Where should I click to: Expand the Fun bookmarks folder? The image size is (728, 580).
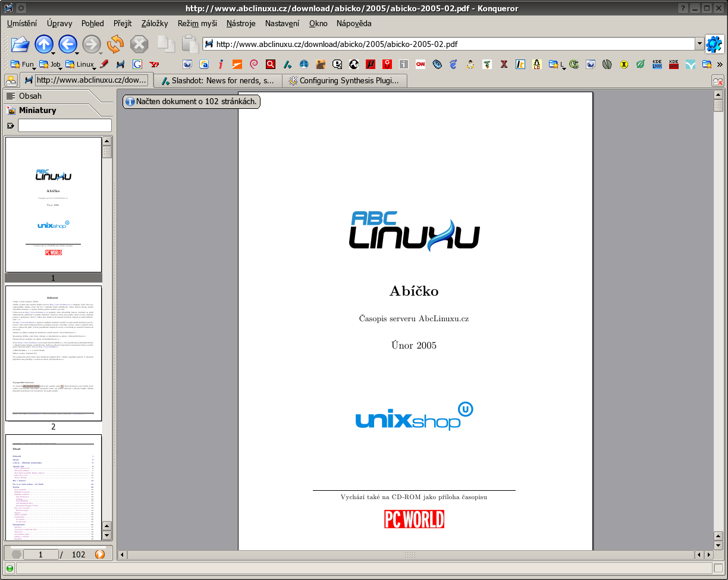23,64
